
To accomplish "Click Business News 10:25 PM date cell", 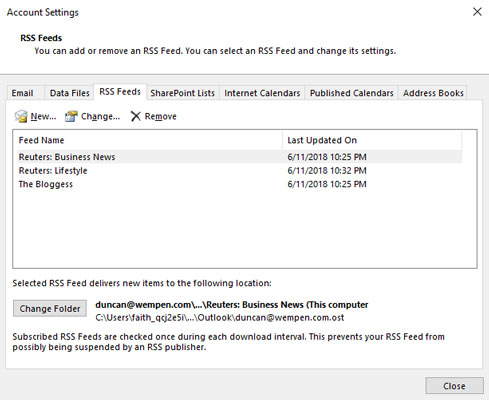I will tap(327, 157).
